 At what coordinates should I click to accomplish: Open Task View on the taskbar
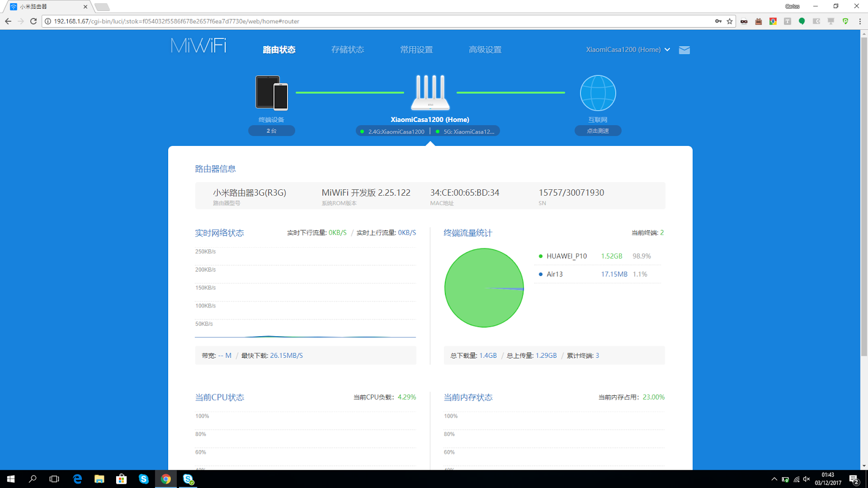54,479
